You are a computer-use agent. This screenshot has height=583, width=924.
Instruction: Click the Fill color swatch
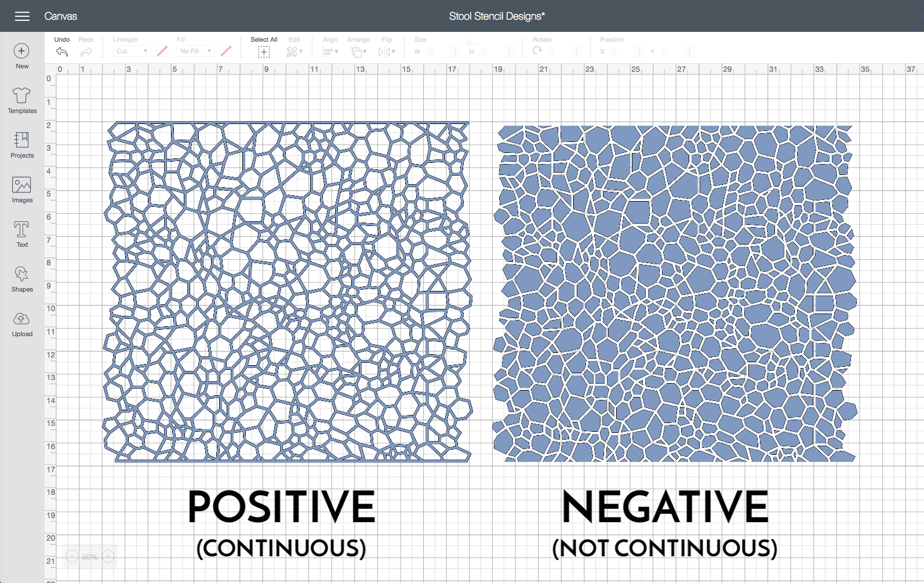click(x=226, y=51)
